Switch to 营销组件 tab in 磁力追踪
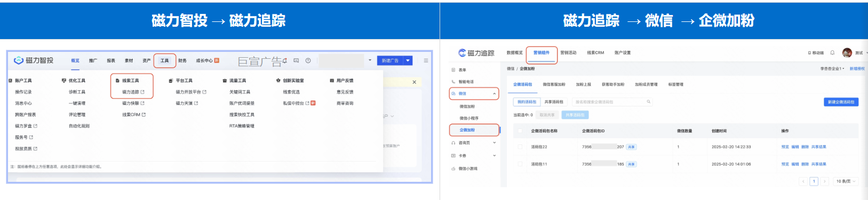 click(x=541, y=52)
